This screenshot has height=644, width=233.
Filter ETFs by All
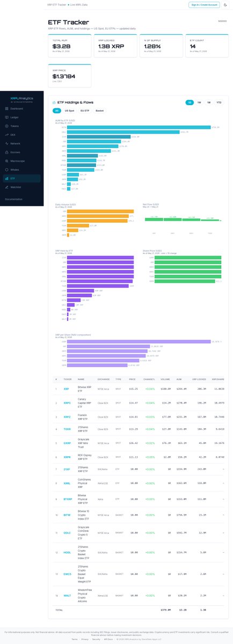[56, 111]
